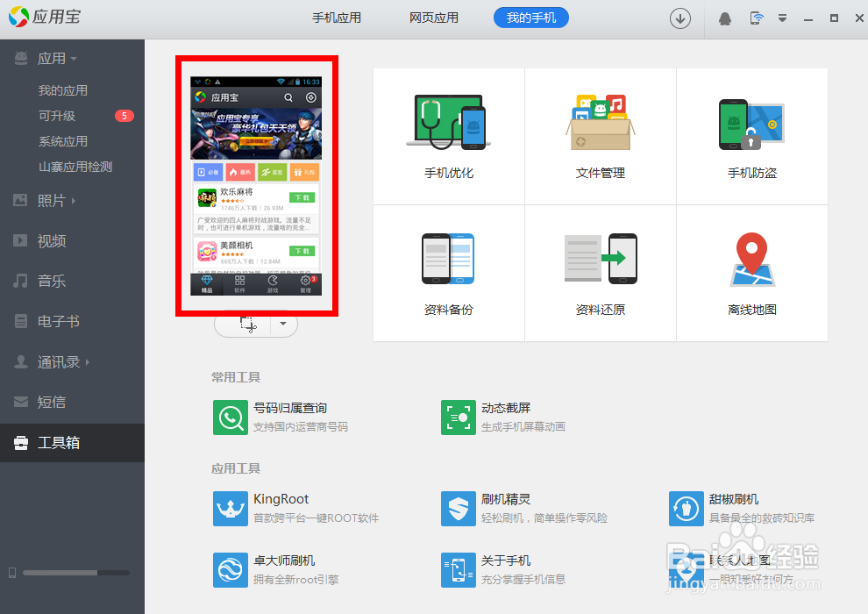This screenshot has height=614, width=868.
Task: Click the KingRoot title link
Action: click(x=281, y=499)
